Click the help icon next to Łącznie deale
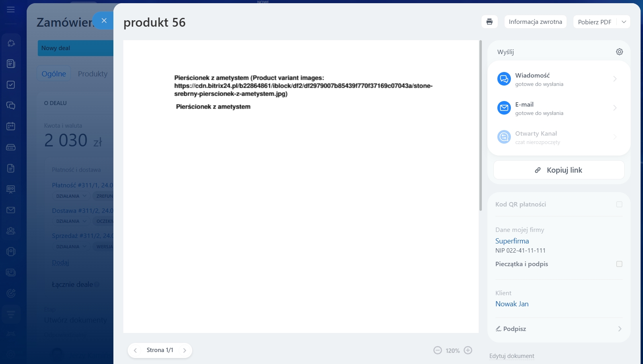Screen dimensions: 643x364 (97, 284)
